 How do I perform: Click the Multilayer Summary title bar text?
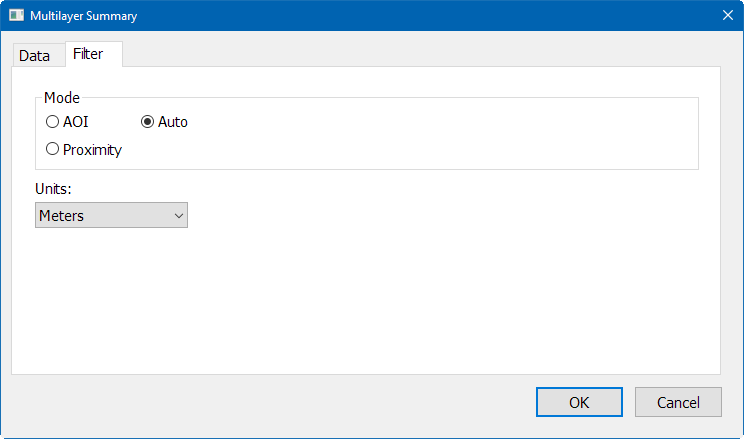point(84,16)
